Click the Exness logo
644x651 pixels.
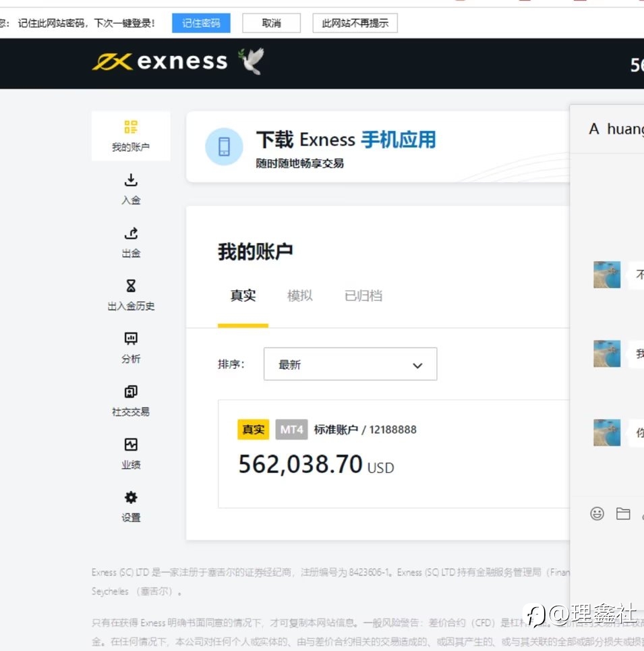pyautogui.click(x=160, y=61)
